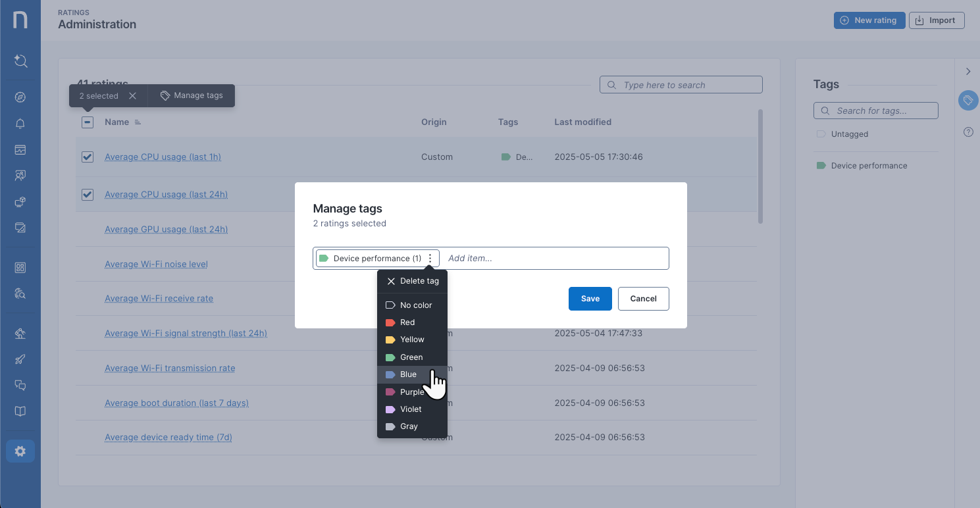Open the chat bubbles icon in the sidebar

[x=20, y=385]
